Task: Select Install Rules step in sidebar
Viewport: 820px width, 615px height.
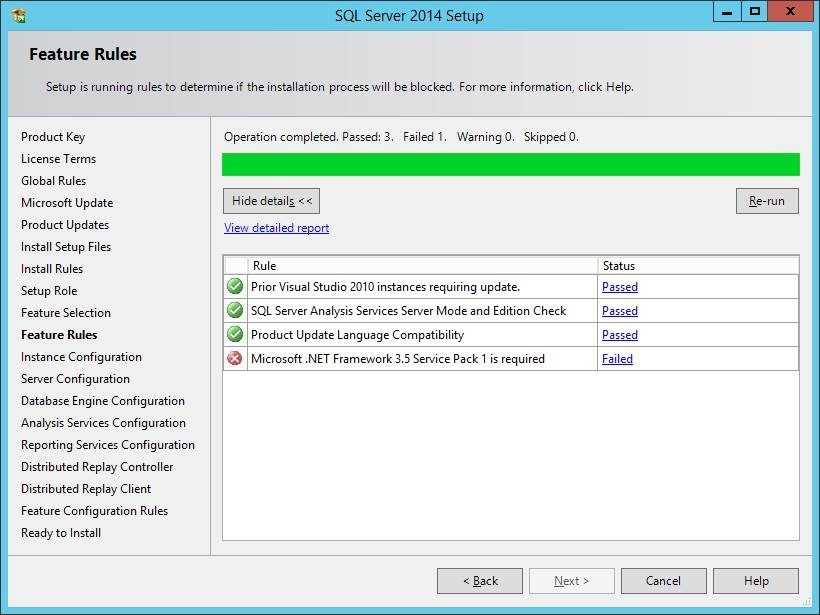Action: point(52,269)
